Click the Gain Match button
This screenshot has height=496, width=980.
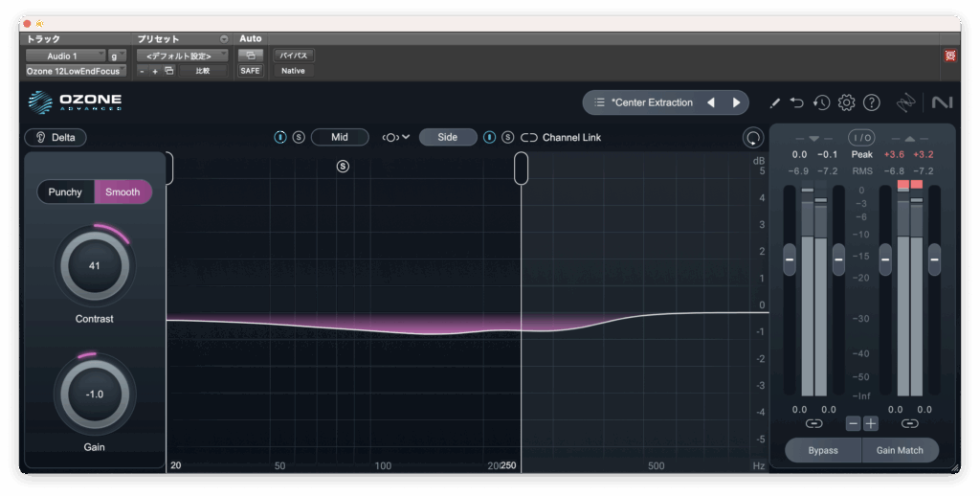(x=900, y=450)
